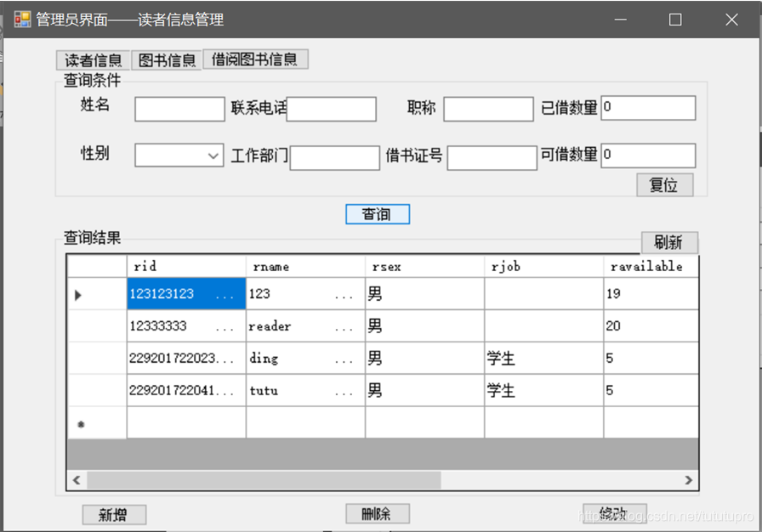The width and height of the screenshot is (762, 532).
Task: Click the 查询 (query) button
Action: coord(377,214)
